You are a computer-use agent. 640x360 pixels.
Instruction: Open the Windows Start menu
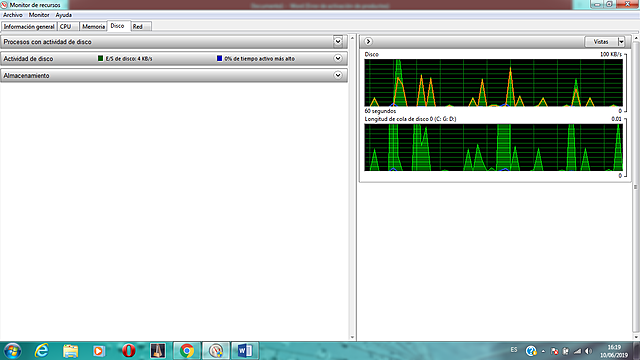(x=12, y=351)
